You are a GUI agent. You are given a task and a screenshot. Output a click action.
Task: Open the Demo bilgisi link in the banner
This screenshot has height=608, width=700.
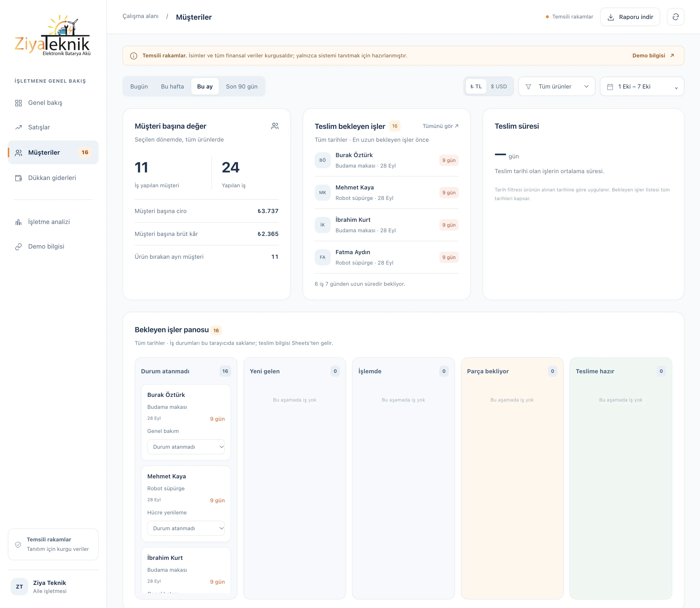click(x=653, y=56)
